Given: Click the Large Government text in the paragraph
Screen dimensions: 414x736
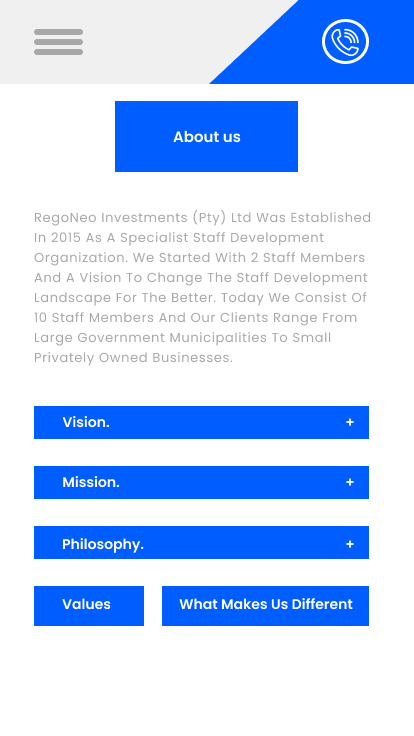Looking at the screenshot, I should (100, 338).
